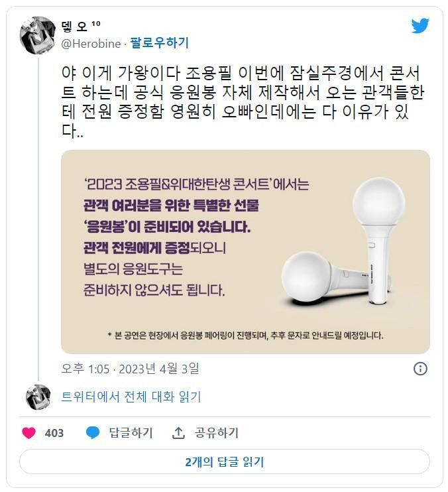Click the Twitter bird logo
Screen dimensions: 448x492
point(420,25)
